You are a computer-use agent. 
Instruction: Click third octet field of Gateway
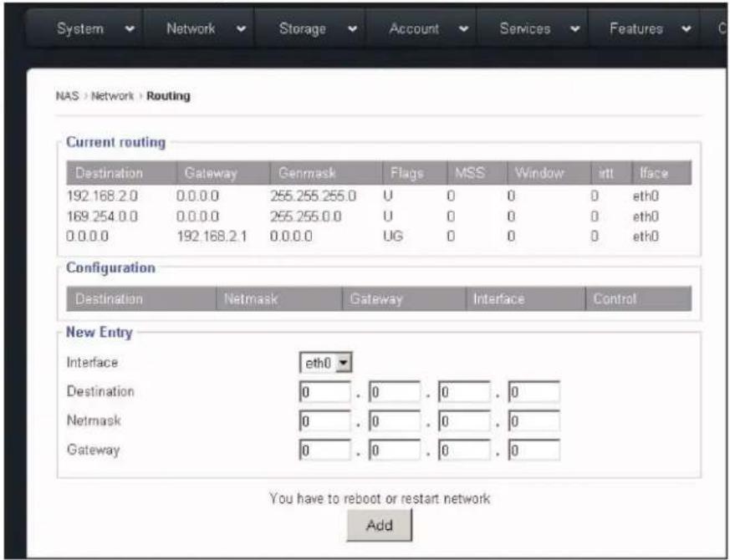[464, 451]
